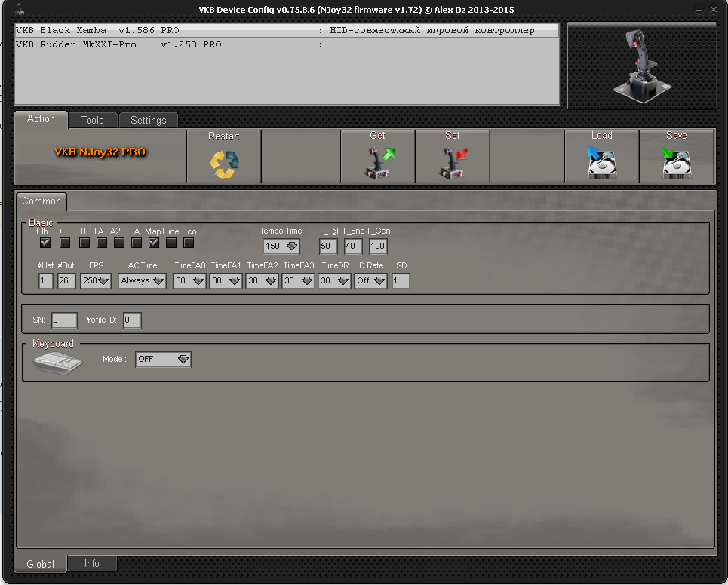728x585 pixels.
Task: Select the Global bottom tab
Action: [x=41, y=564]
